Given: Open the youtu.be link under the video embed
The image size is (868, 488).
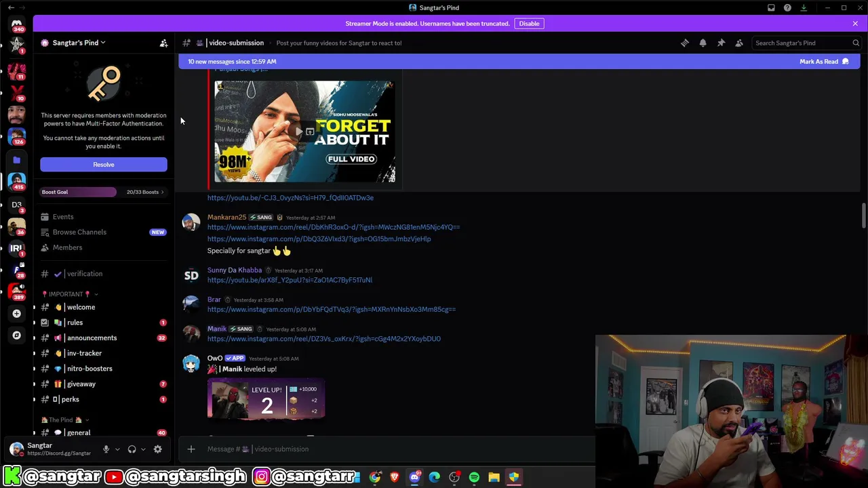Looking at the screenshot, I should click(x=290, y=198).
